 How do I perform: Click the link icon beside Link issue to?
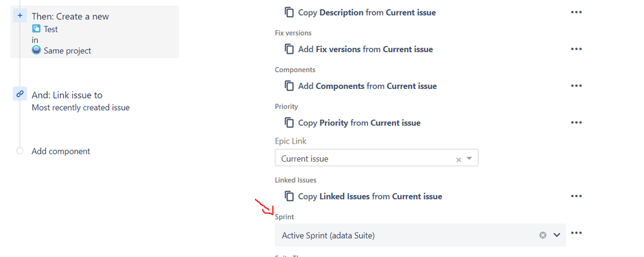point(20,93)
